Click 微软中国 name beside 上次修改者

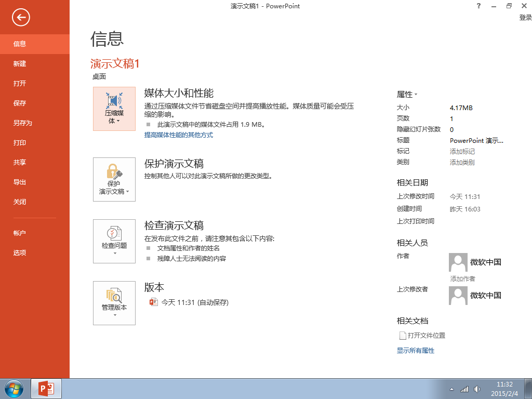pos(486,295)
